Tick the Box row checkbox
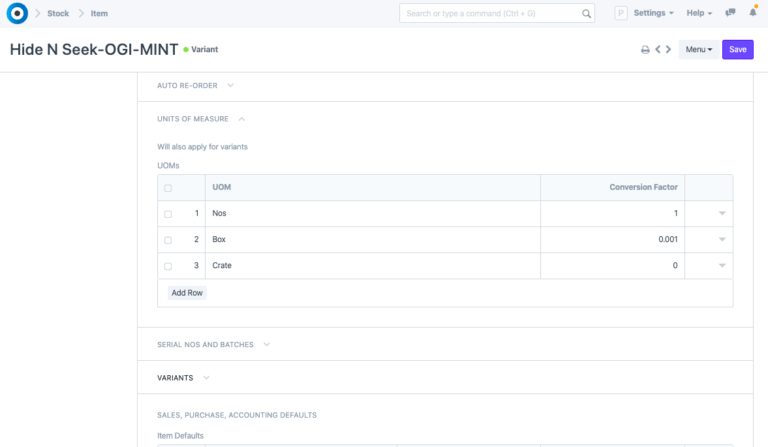 [168, 240]
